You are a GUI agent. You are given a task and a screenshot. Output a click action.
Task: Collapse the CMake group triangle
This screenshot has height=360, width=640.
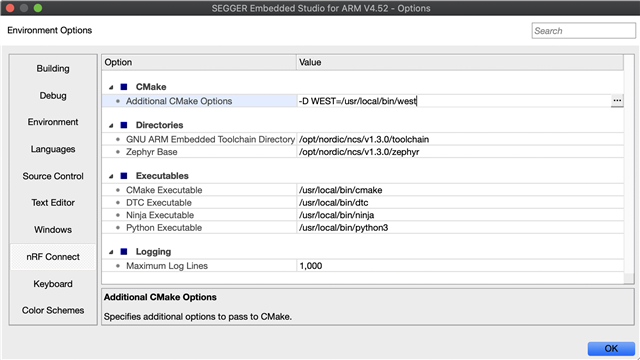(x=111, y=87)
